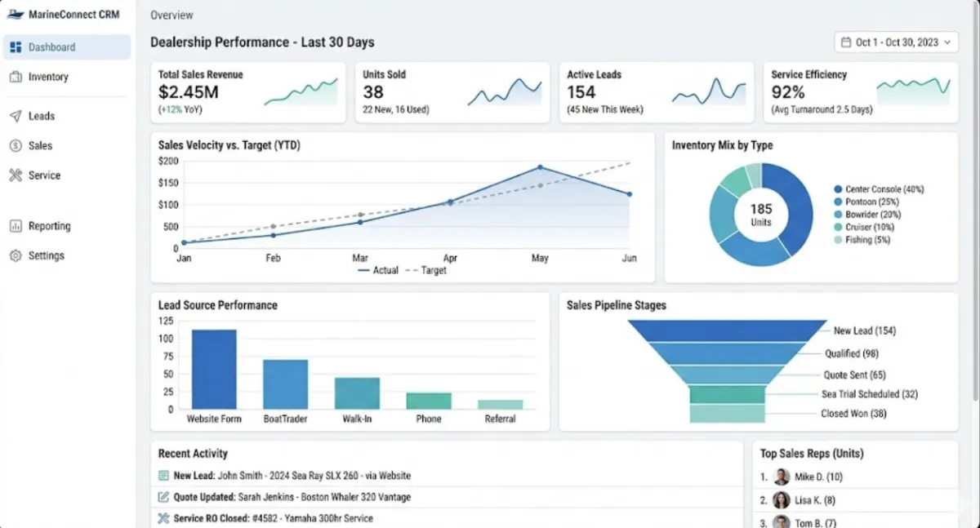Click the Reporting chart icon
980x528 pixels.
pyautogui.click(x=16, y=226)
